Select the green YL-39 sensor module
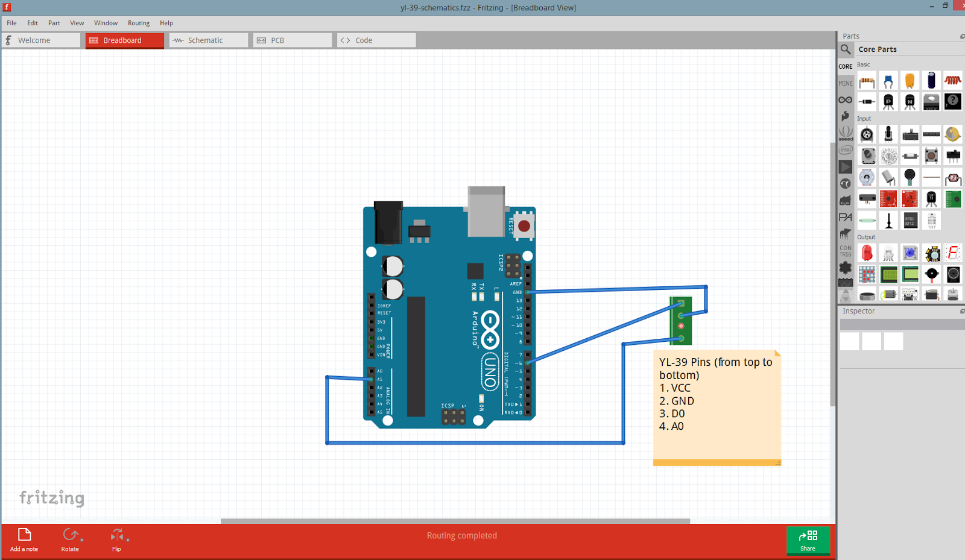 point(681,321)
